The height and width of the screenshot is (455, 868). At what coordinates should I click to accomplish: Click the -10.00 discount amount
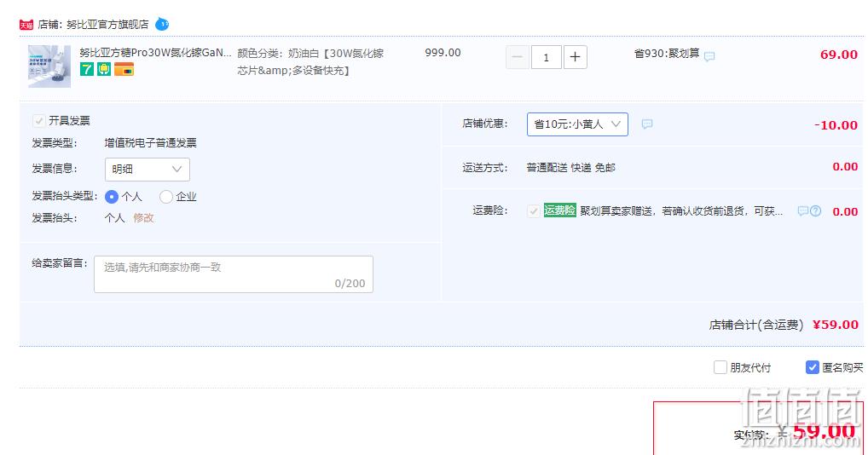tap(836, 125)
